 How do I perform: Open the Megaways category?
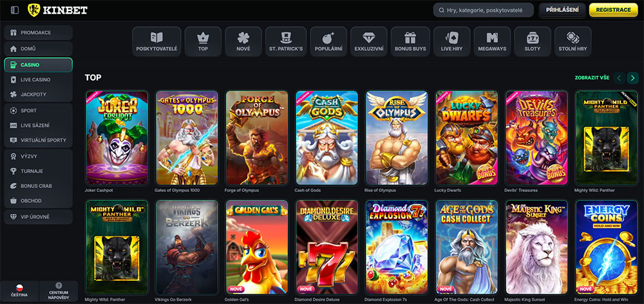click(492, 41)
